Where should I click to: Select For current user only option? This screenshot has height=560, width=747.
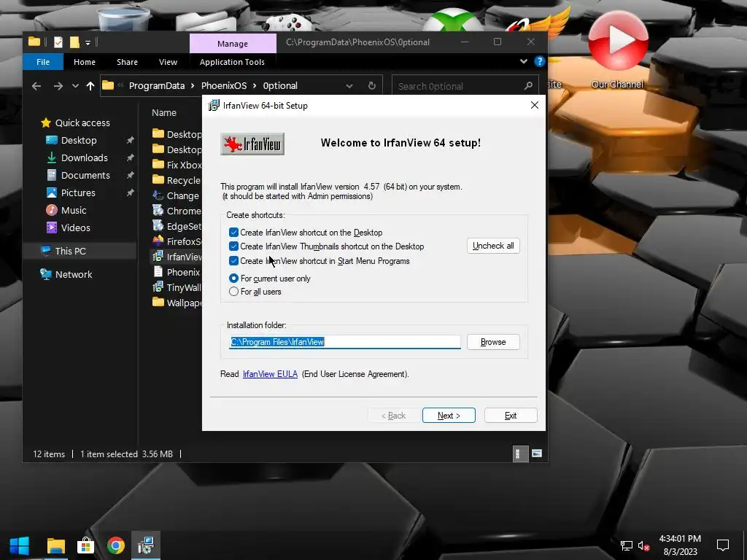point(233,278)
